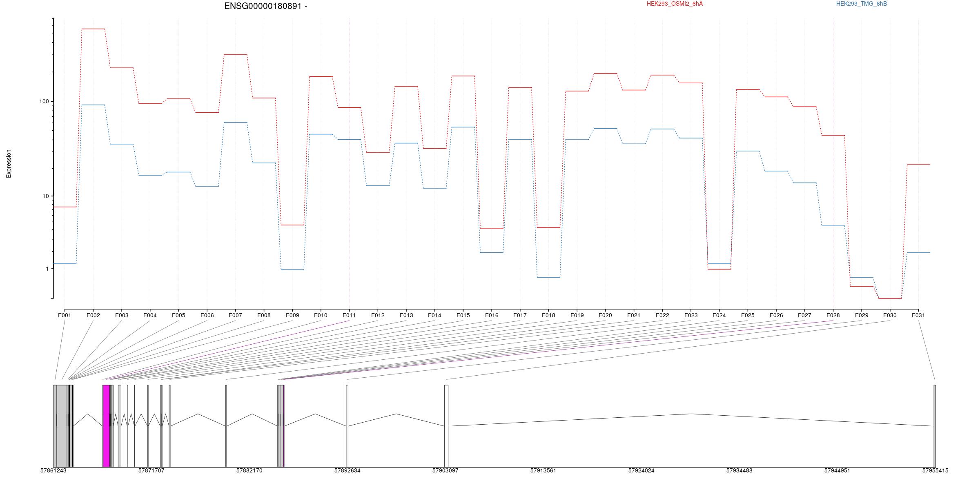
Task: Click blue expression segment above E002
Action: 93,105
